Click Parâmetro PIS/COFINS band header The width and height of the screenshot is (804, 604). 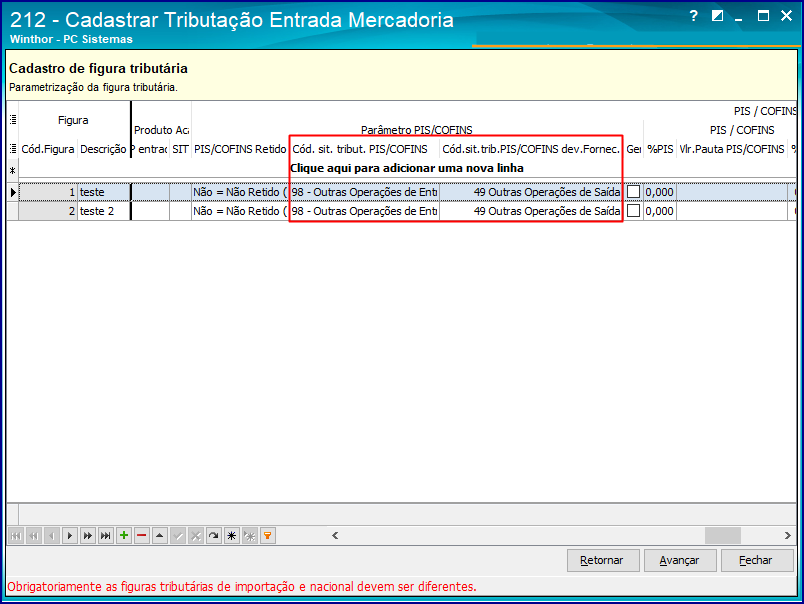tap(416, 130)
